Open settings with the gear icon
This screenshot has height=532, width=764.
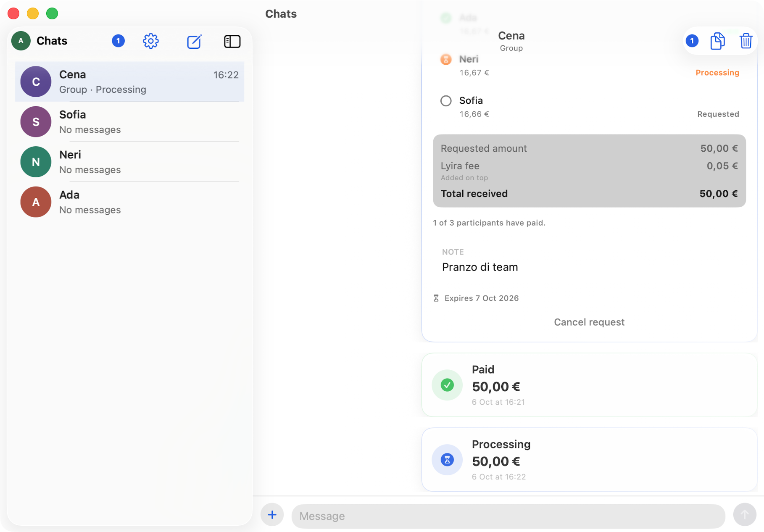point(151,41)
